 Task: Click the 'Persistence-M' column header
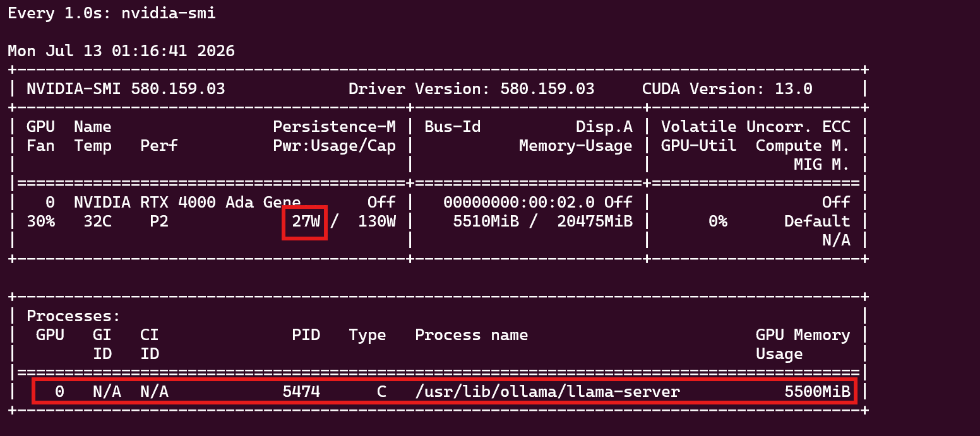click(334, 127)
